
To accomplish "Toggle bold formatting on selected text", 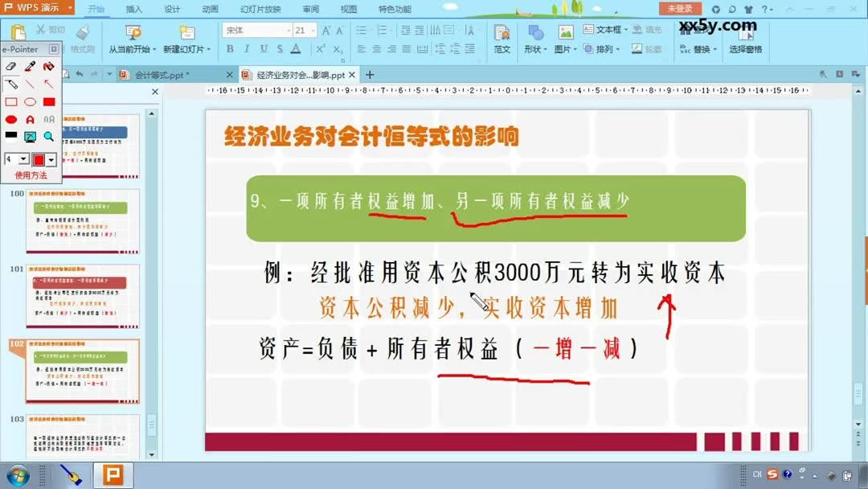I will 229,49.
